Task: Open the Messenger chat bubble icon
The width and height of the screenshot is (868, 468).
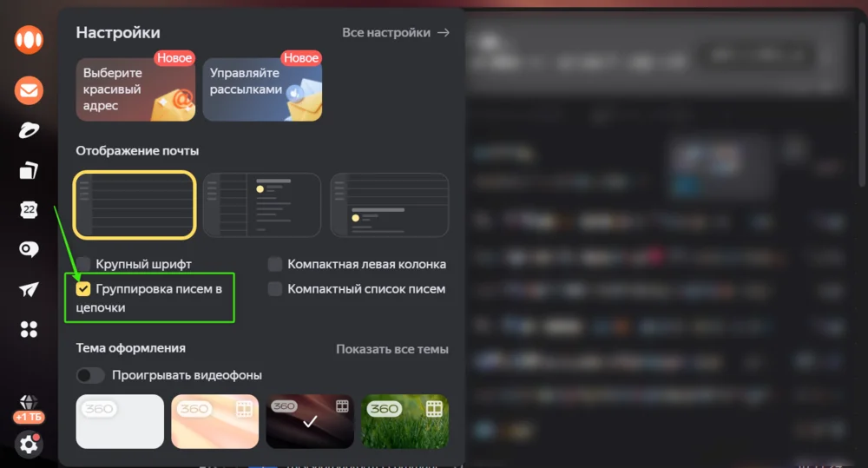Action: 29,250
